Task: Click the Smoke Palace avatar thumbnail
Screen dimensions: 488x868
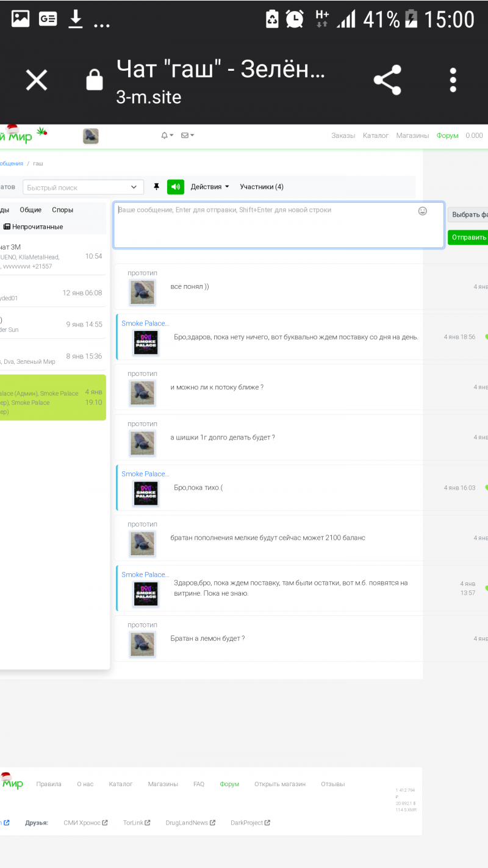Action: coord(146,343)
